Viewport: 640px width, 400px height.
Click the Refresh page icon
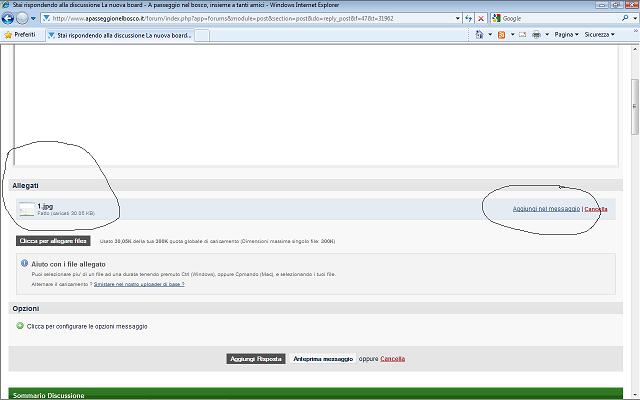[x=469, y=18]
